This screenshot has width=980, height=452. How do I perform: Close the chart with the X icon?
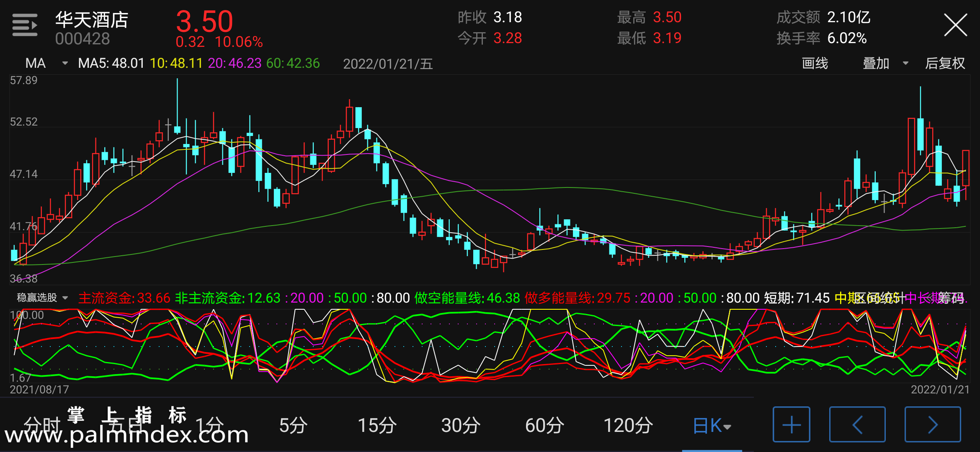coord(955,25)
